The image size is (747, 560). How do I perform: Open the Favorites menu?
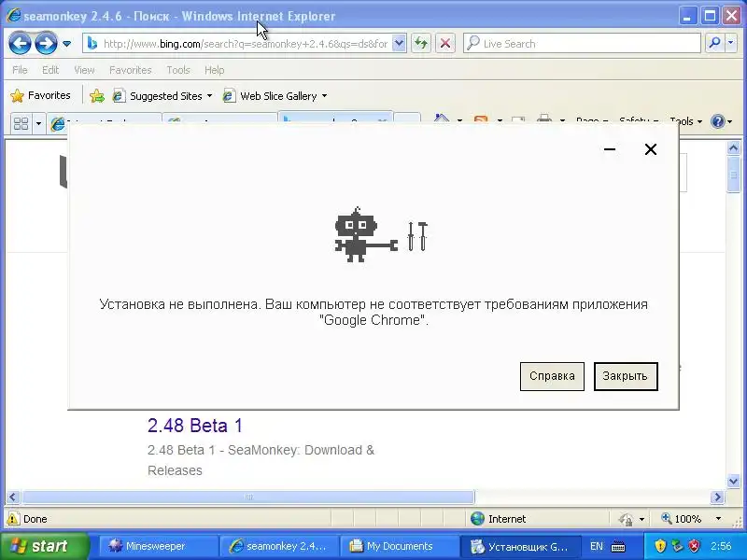click(x=130, y=70)
